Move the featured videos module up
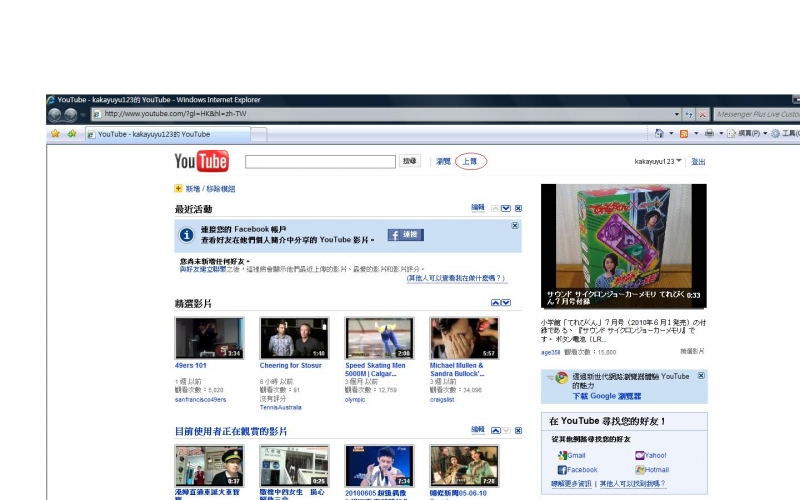The image size is (800, 500). (494, 303)
